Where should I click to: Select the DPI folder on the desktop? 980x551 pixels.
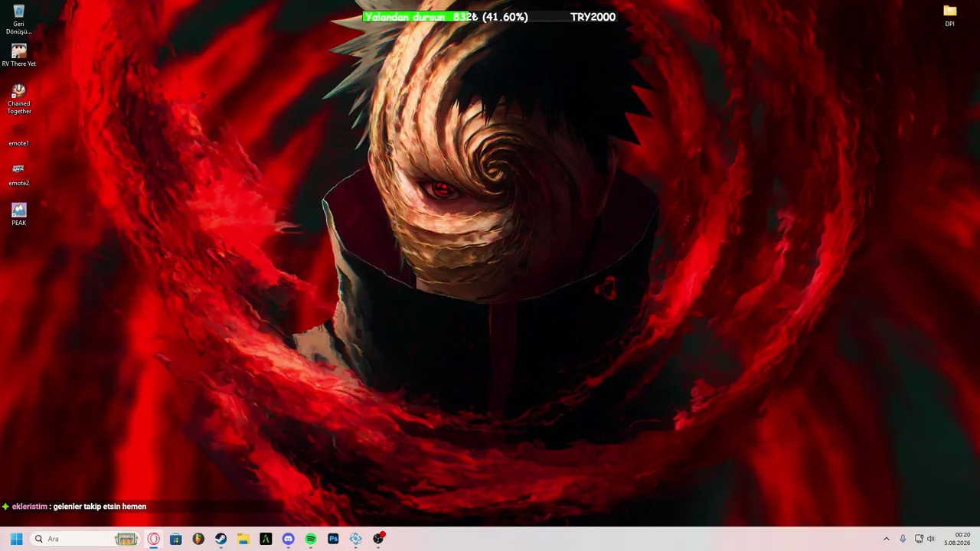pyautogui.click(x=950, y=15)
